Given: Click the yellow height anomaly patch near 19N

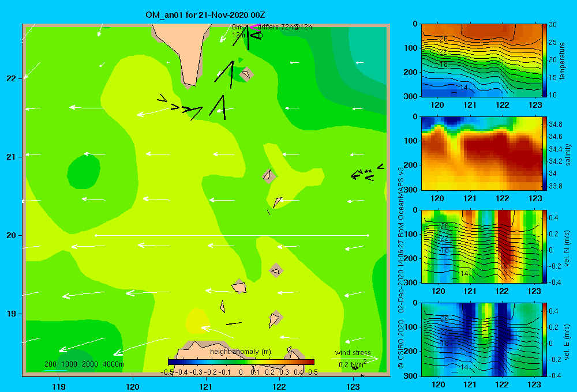Looking at the screenshot, I should pos(198,321).
